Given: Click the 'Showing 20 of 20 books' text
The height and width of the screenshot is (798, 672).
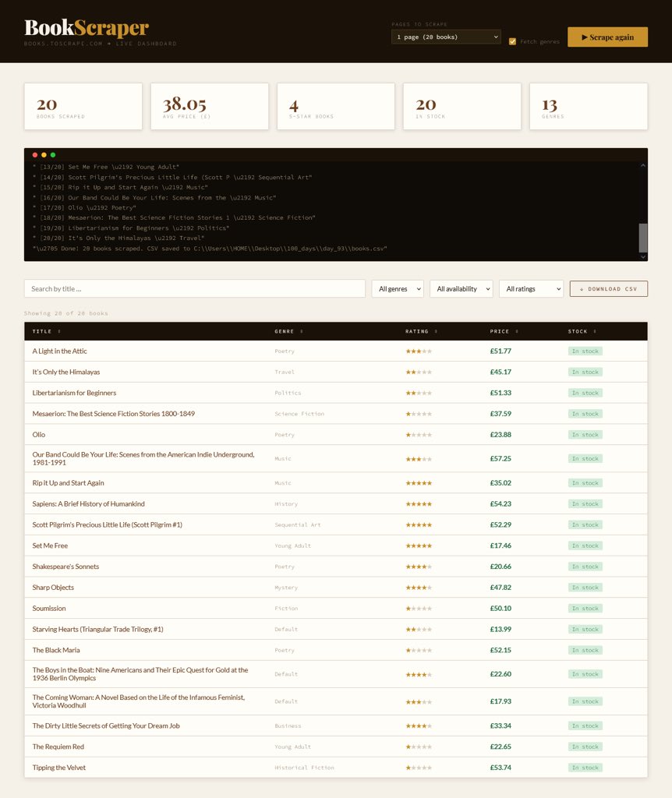Looking at the screenshot, I should pyautogui.click(x=65, y=313).
